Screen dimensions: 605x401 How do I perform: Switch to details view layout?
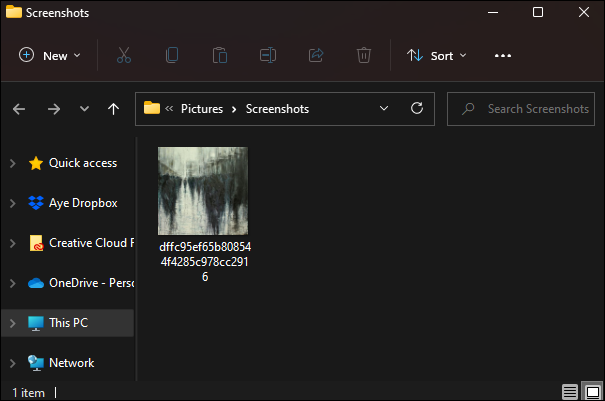point(569,391)
